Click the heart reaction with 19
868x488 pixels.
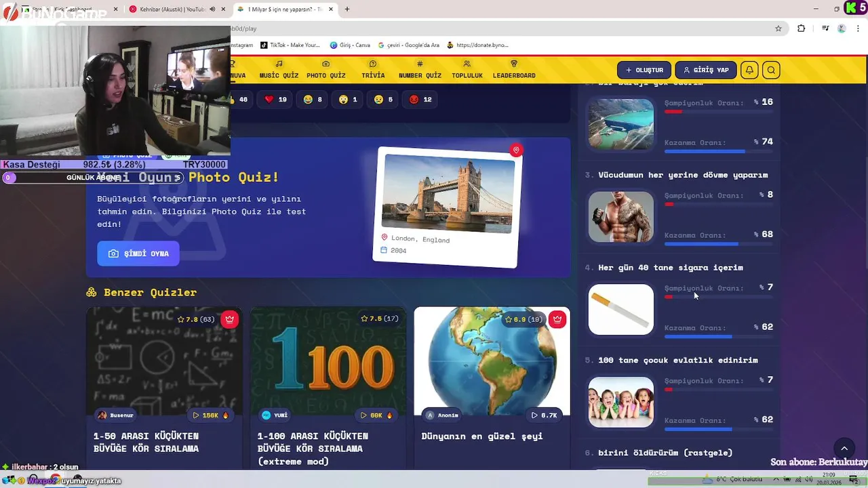tap(275, 100)
